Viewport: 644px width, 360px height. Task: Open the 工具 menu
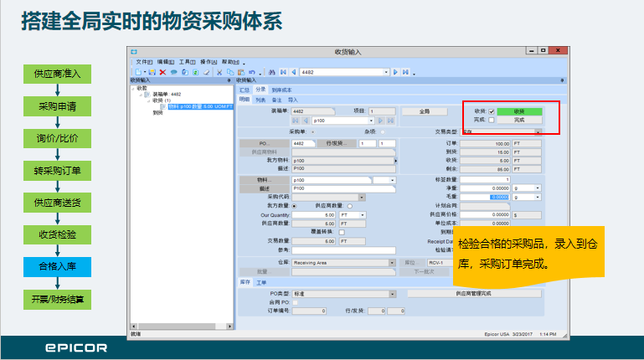click(x=187, y=62)
